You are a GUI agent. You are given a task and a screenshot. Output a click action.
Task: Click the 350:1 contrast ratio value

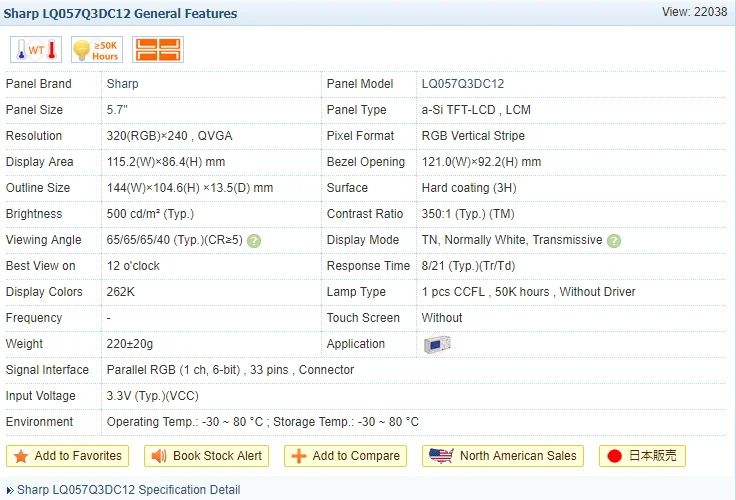tap(468, 214)
